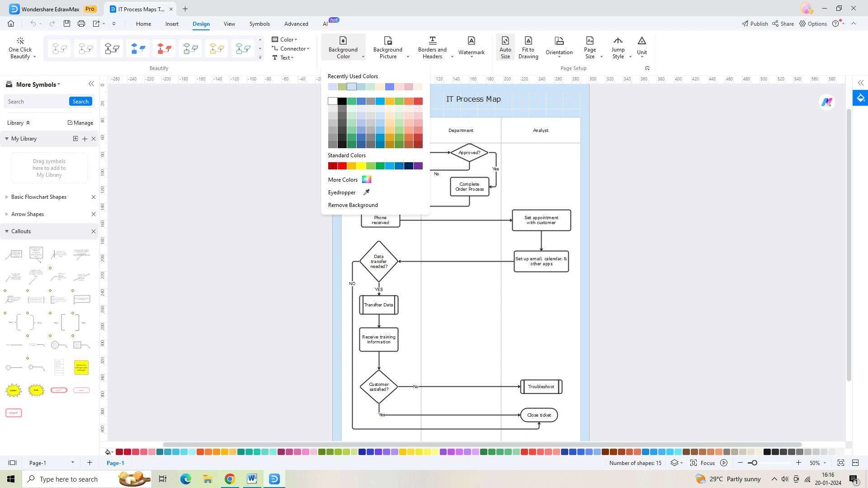Click the print icon in toolbar
Viewport: 868px width, 488px height.
click(81, 23)
